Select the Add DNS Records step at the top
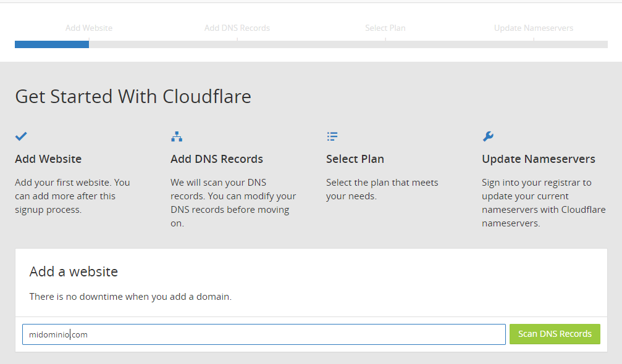This screenshot has height=364, width=622. tap(237, 28)
